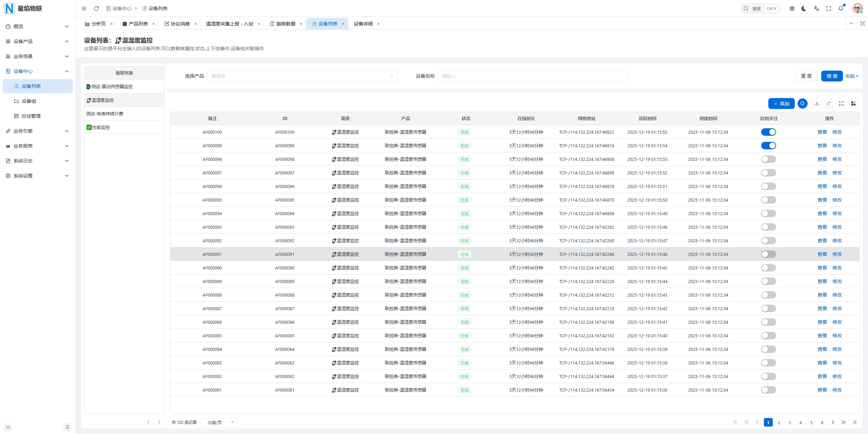
Task: Switch to the 趋势数据 tab
Action: pyautogui.click(x=285, y=24)
